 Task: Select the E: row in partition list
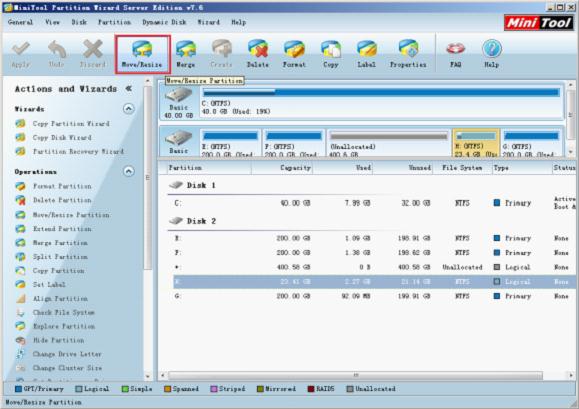tap(374, 238)
